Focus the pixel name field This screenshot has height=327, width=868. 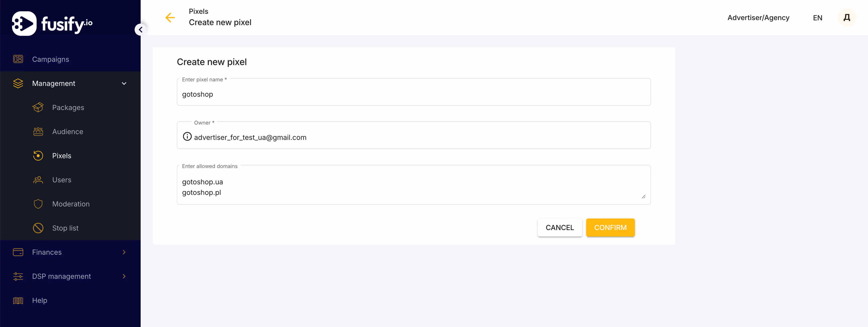[413, 92]
